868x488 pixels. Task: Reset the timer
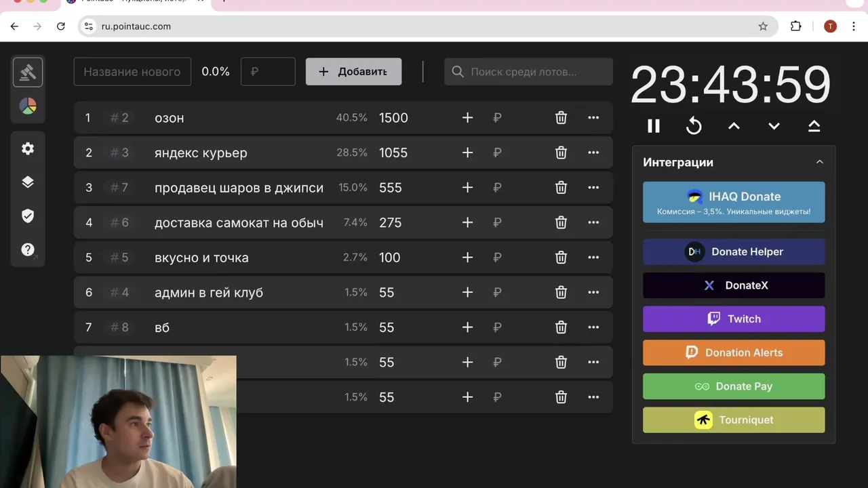pyautogui.click(x=694, y=126)
